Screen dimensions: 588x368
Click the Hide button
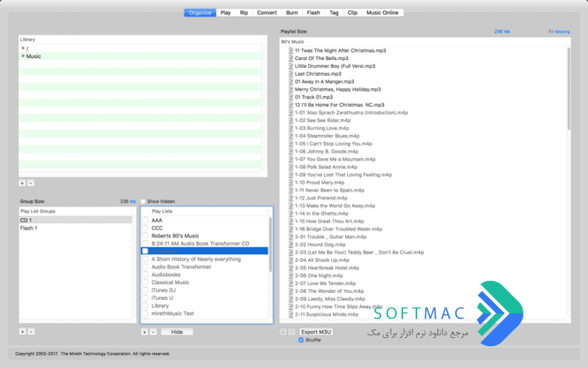point(177,332)
